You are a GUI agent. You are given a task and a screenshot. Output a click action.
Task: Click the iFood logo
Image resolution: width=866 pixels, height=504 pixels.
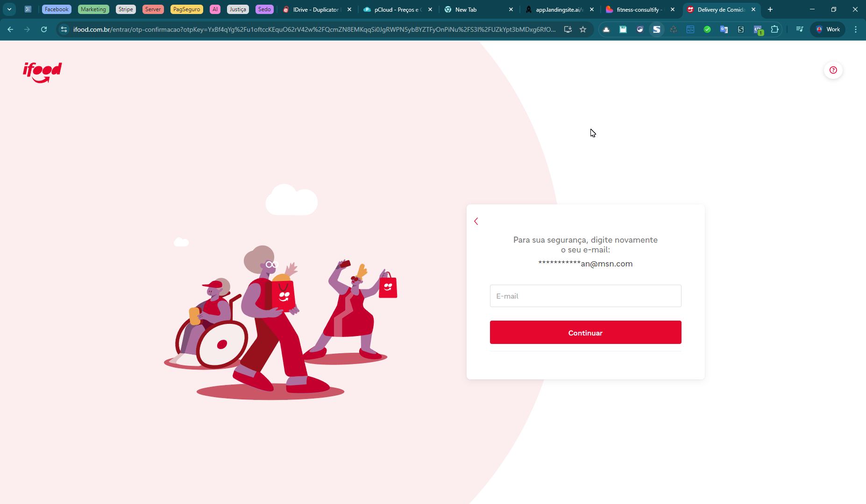(43, 72)
